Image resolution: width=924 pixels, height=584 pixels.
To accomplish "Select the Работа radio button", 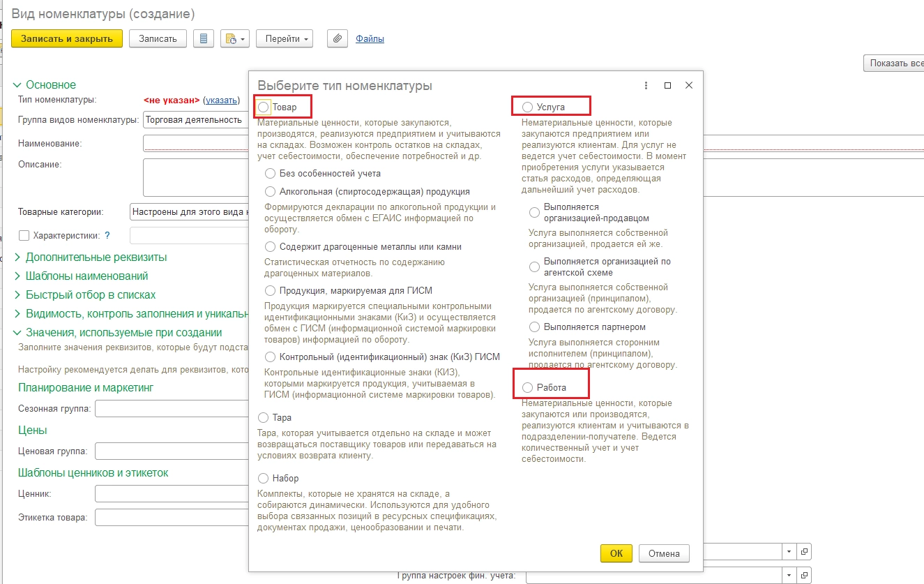I will [528, 387].
